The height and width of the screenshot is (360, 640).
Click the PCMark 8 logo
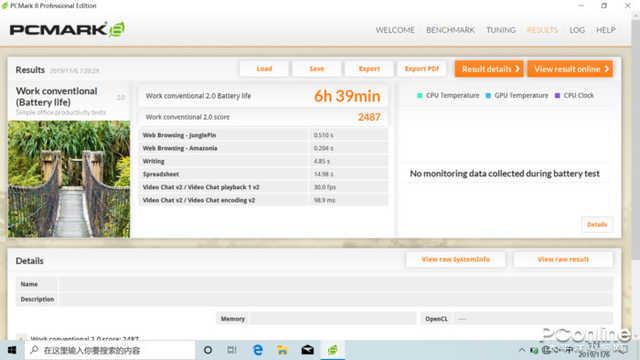point(67,29)
